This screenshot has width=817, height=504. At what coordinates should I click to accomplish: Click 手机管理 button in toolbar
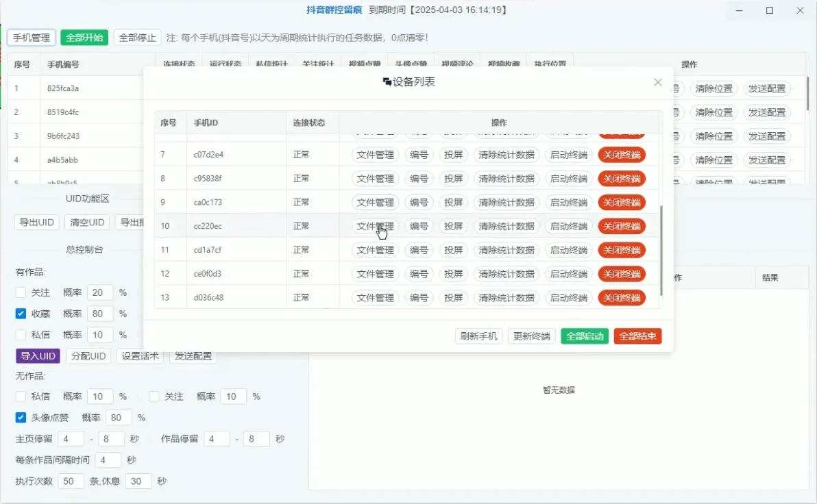pos(32,38)
